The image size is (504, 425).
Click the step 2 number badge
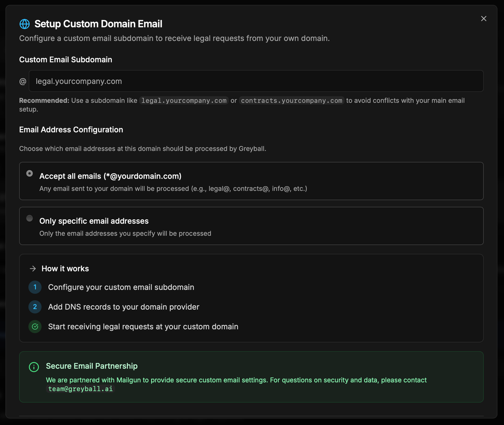click(x=35, y=307)
